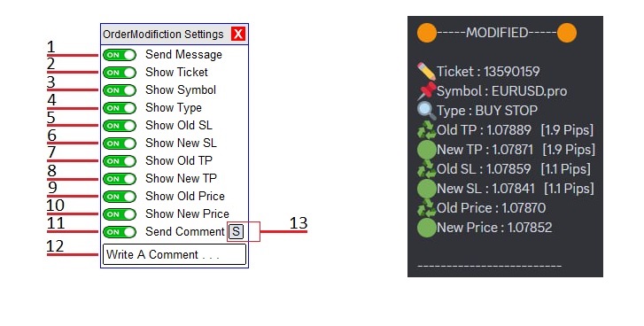Switch off the Show Type toggle
This screenshot has width=644, height=326.
tap(119, 108)
